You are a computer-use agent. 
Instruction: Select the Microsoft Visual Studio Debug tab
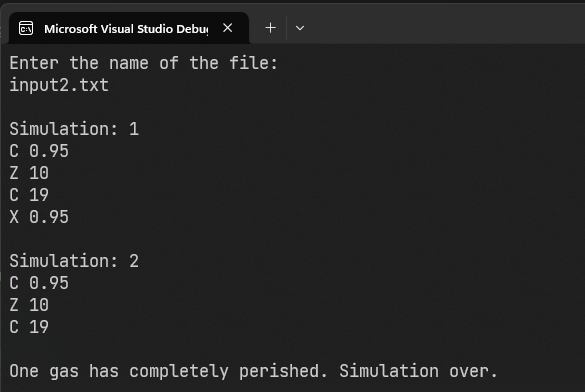click(126, 29)
